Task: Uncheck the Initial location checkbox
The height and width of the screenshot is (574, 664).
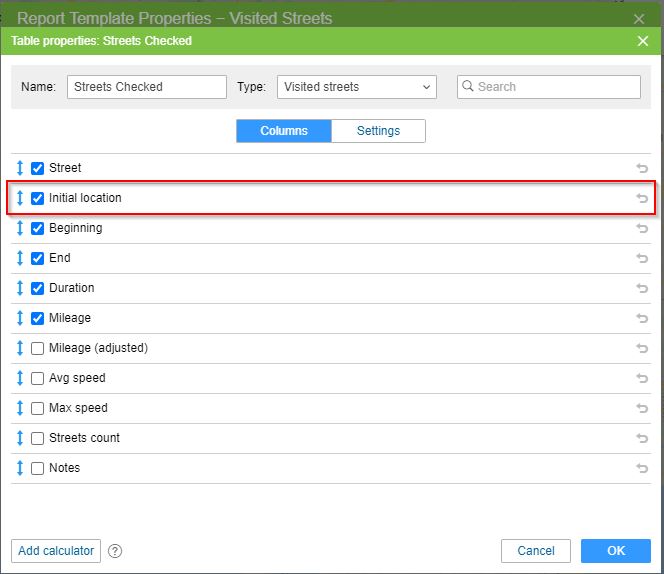Action: (x=38, y=198)
